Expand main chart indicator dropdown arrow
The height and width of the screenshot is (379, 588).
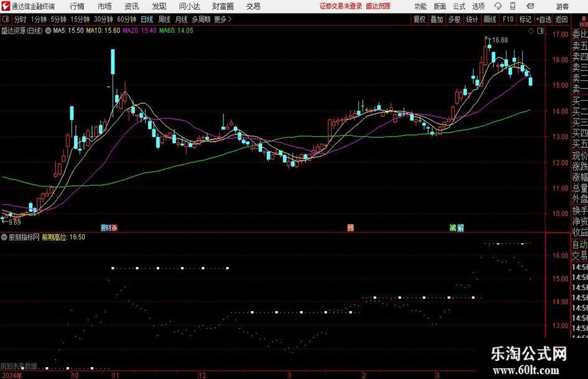(x=48, y=30)
